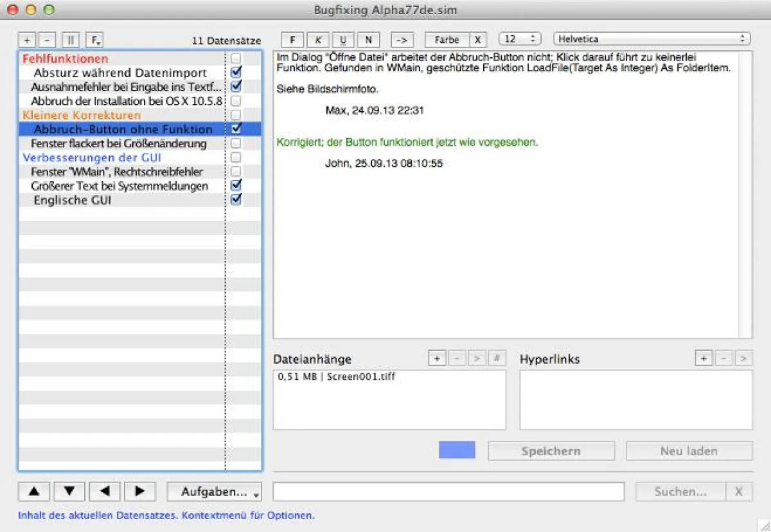Add a new record with the + button
This screenshot has width=771, height=532.
point(26,40)
